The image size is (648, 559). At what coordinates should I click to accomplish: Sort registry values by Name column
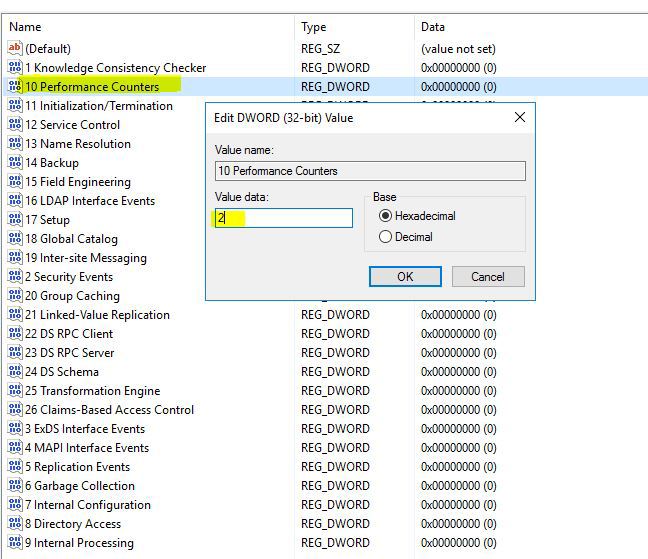25,27
